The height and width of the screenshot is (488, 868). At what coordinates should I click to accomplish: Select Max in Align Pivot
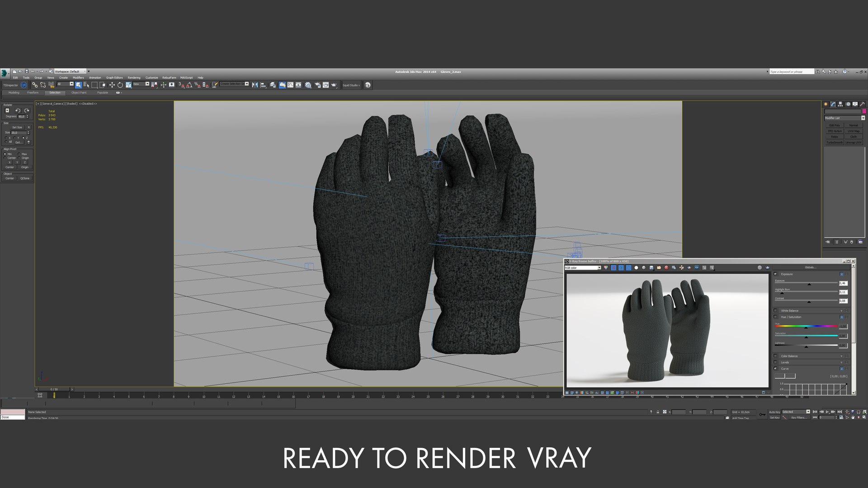pyautogui.click(x=19, y=154)
